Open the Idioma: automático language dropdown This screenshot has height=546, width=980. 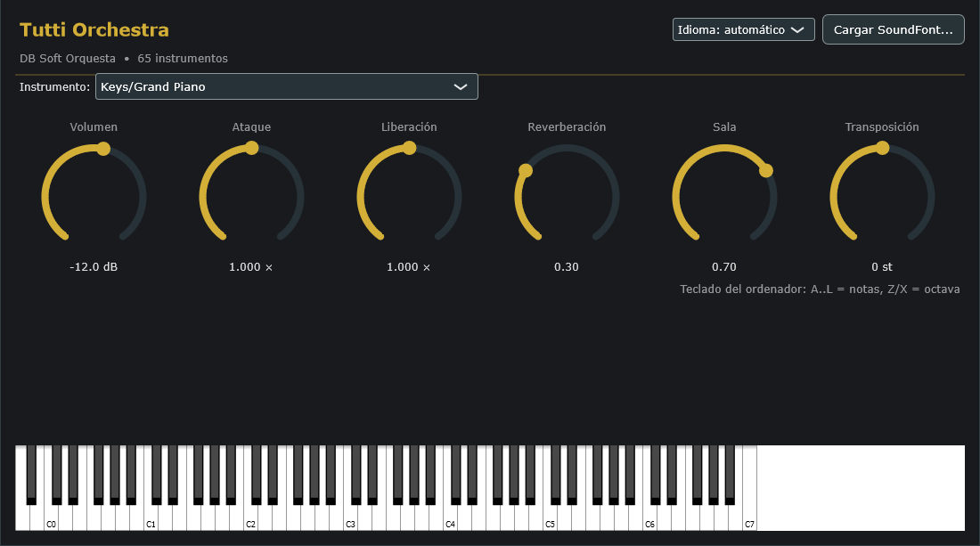[x=743, y=29]
